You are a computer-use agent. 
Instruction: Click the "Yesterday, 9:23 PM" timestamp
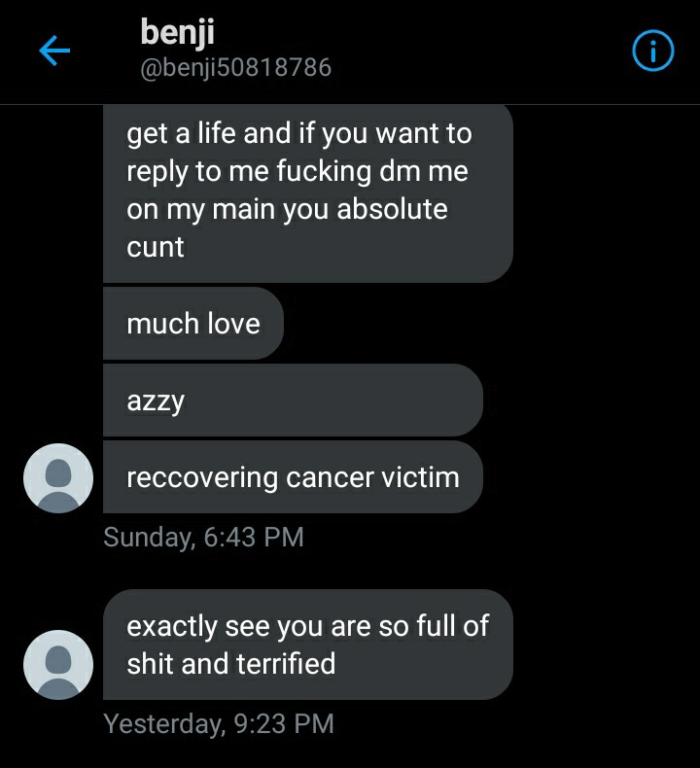(219, 723)
